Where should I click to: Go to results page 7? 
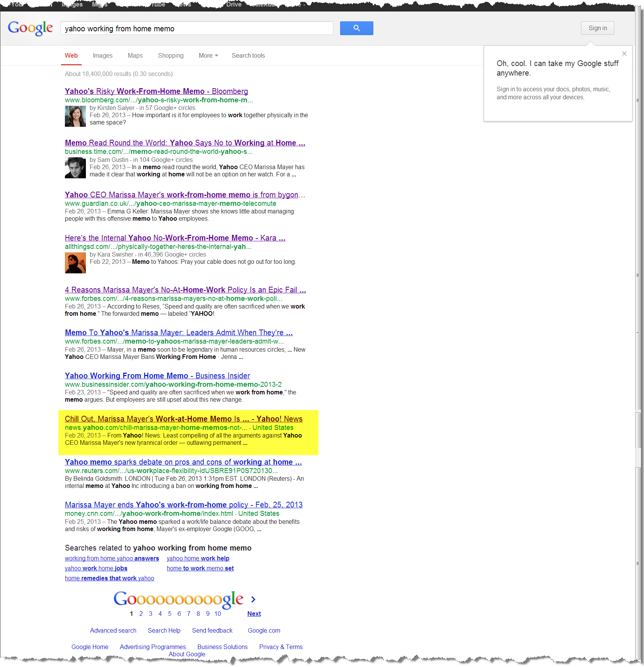coord(189,614)
